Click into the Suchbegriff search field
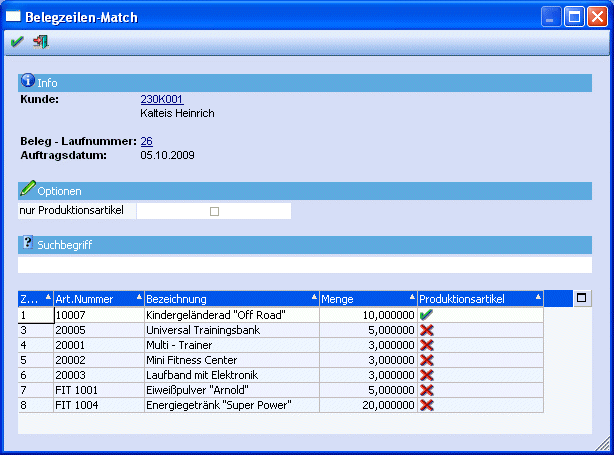The height and width of the screenshot is (455, 614). pos(306,265)
